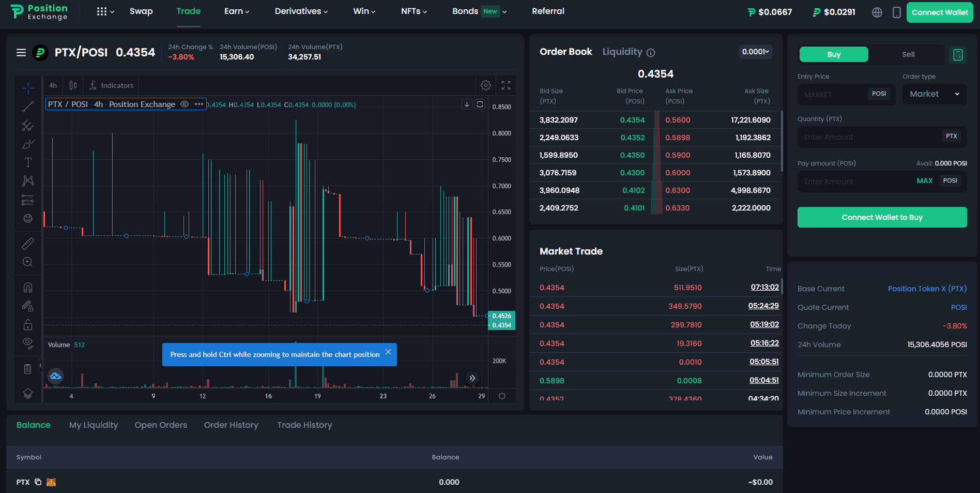
Task: Open chart settings gear icon
Action: [486, 85]
